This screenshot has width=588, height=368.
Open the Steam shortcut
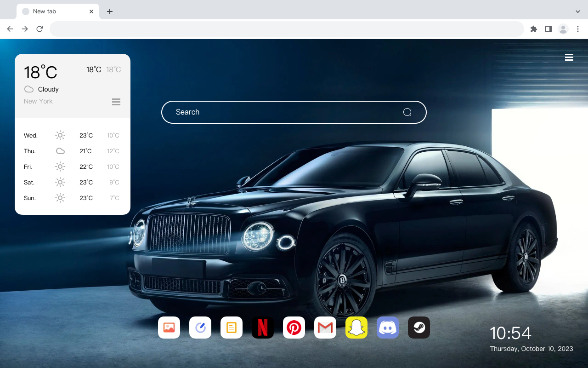point(419,328)
